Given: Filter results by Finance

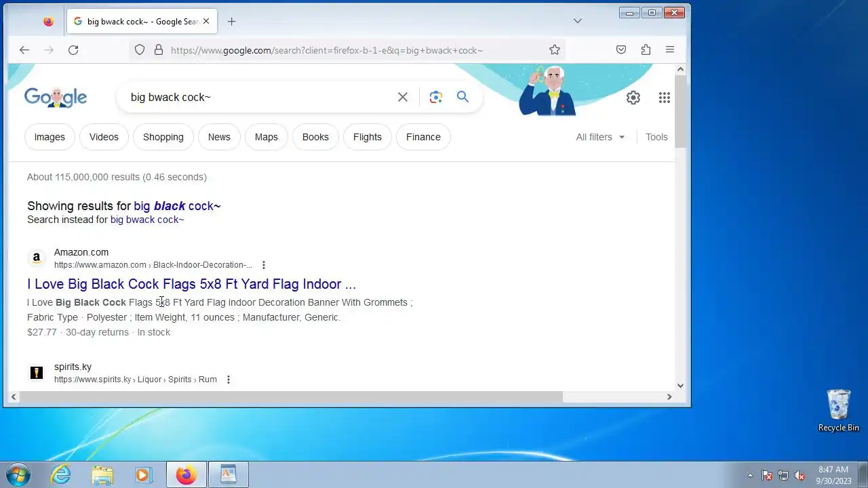Looking at the screenshot, I should pyautogui.click(x=423, y=137).
